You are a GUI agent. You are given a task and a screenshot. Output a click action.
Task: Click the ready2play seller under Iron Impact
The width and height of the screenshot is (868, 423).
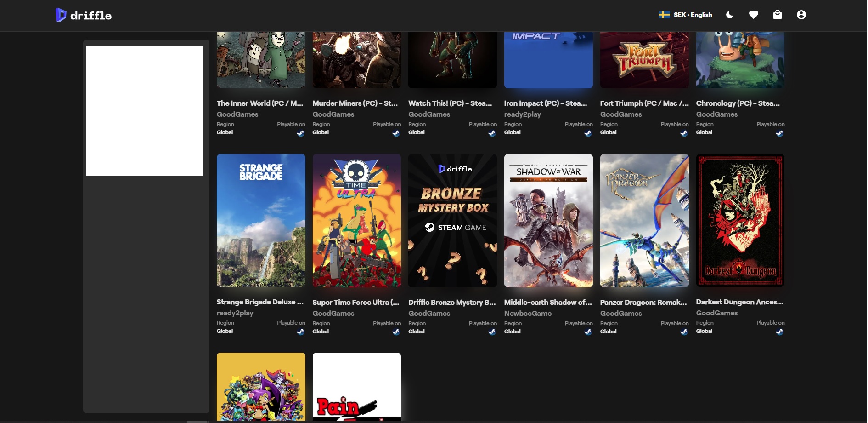pos(522,114)
